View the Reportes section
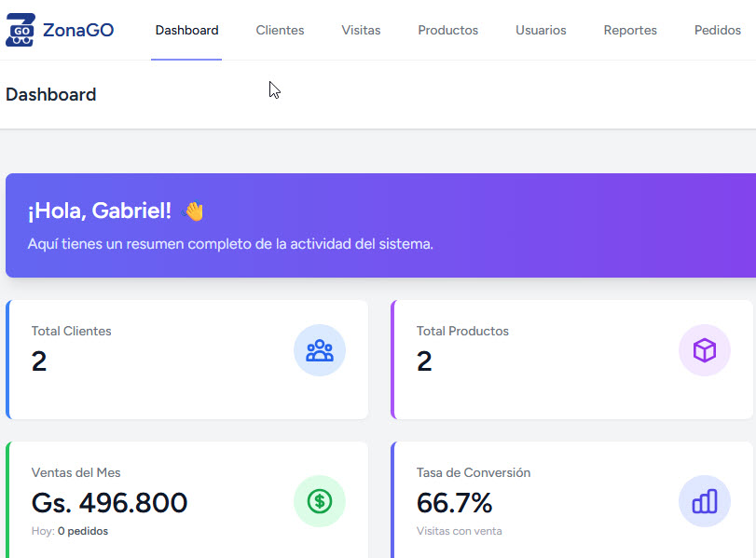Viewport: 756px width, 558px height. (630, 30)
